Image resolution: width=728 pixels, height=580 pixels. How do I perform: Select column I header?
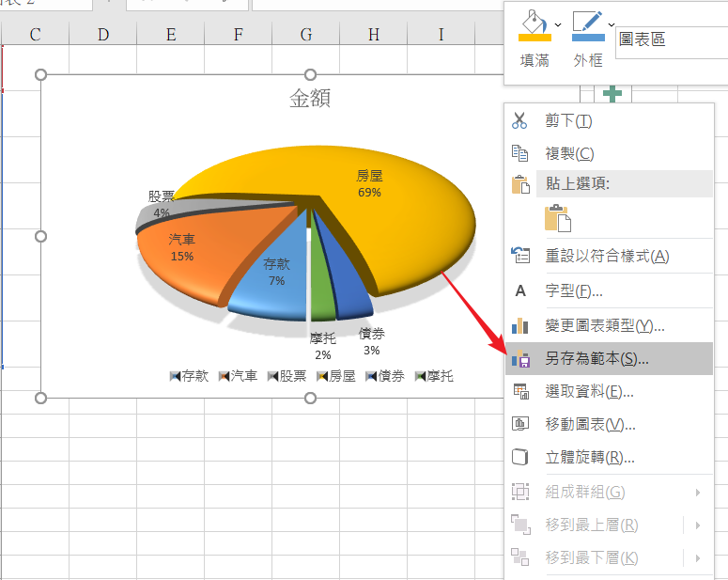point(441,35)
